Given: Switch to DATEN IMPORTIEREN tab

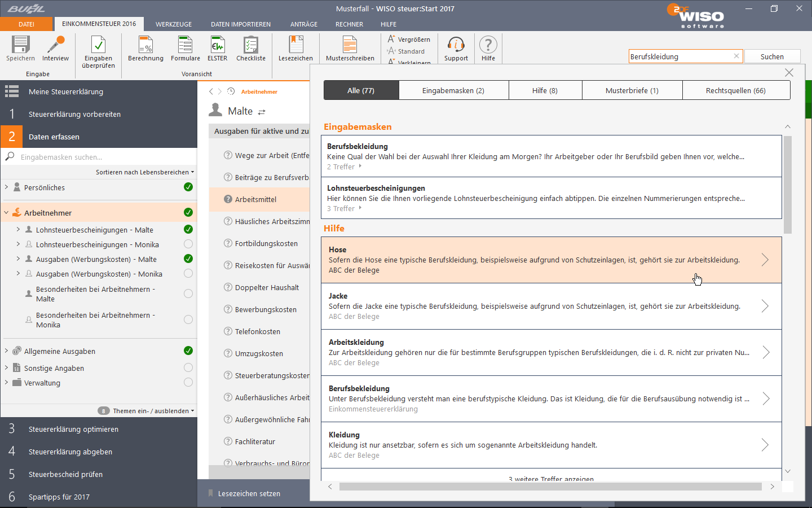Looking at the screenshot, I should pyautogui.click(x=241, y=24).
